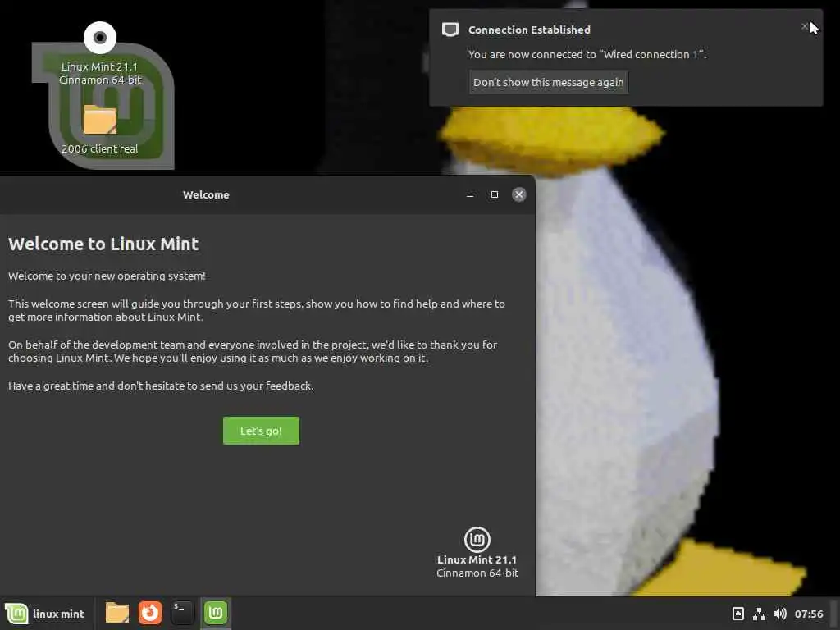Click Don't show this message again
The image size is (840, 630).
549,83
